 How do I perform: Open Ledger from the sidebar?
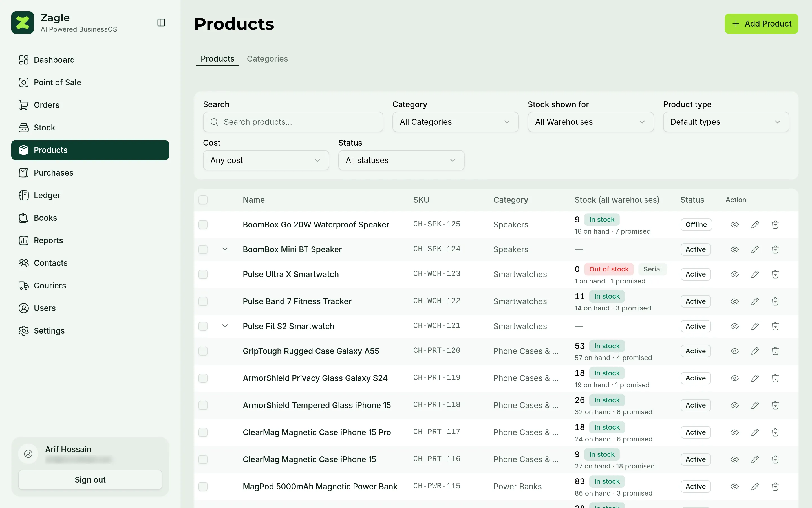pos(90,195)
